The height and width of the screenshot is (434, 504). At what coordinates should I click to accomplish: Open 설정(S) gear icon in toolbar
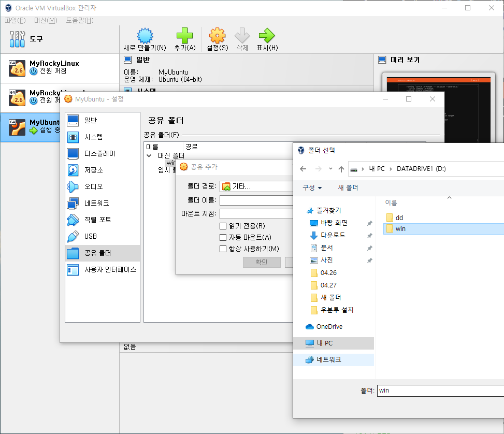217,36
